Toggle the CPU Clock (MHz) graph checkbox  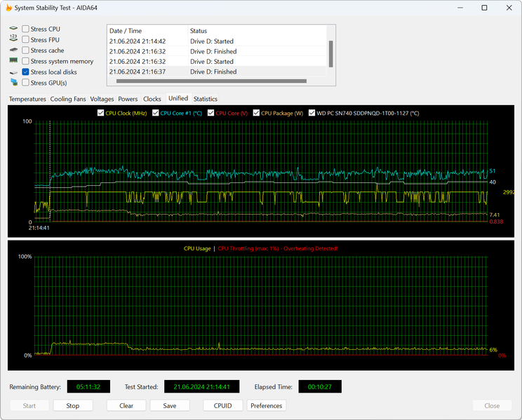click(100, 113)
